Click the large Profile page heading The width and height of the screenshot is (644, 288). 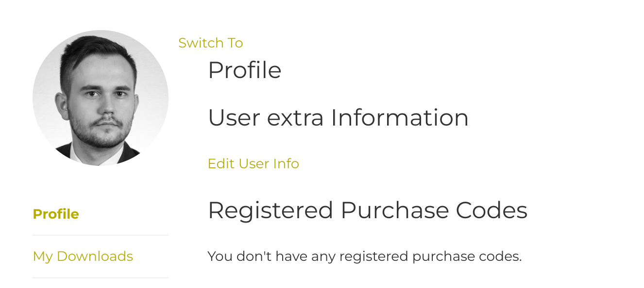click(x=245, y=70)
